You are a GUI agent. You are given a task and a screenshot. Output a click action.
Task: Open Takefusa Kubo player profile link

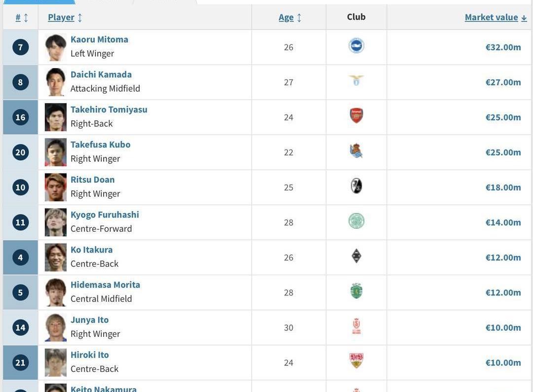coord(100,144)
